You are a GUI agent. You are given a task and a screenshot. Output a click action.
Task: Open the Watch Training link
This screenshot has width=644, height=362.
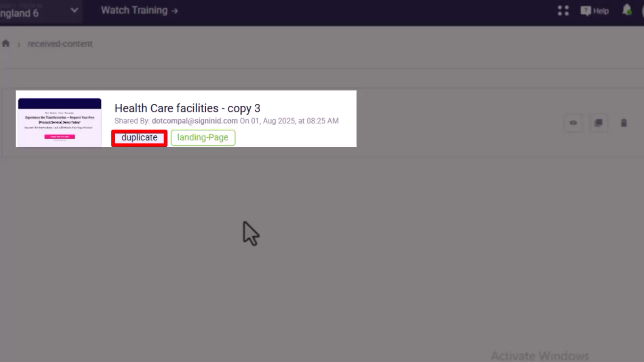tap(139, 10)
